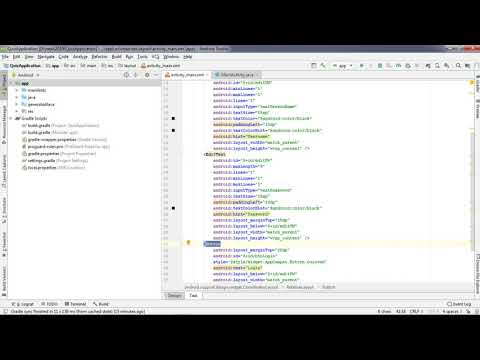Collapse the app module node
The image size is (480, 360).
(12, 83)
